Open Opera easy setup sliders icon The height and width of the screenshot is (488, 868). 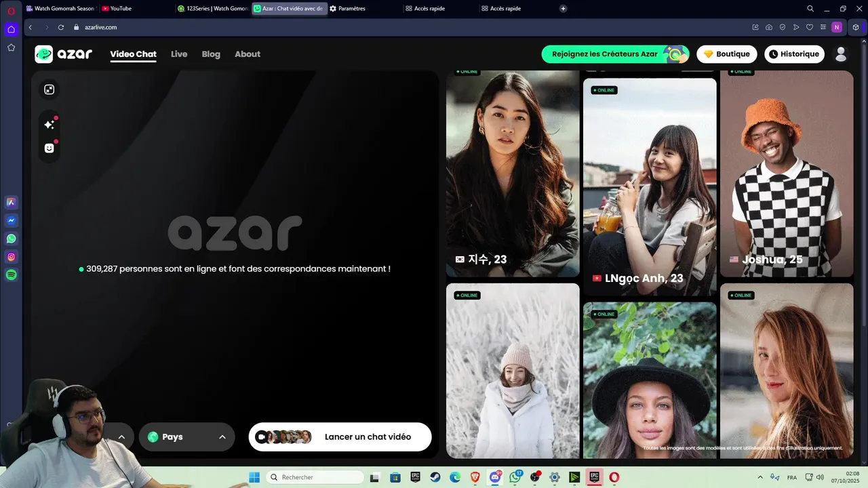point(823,27)
